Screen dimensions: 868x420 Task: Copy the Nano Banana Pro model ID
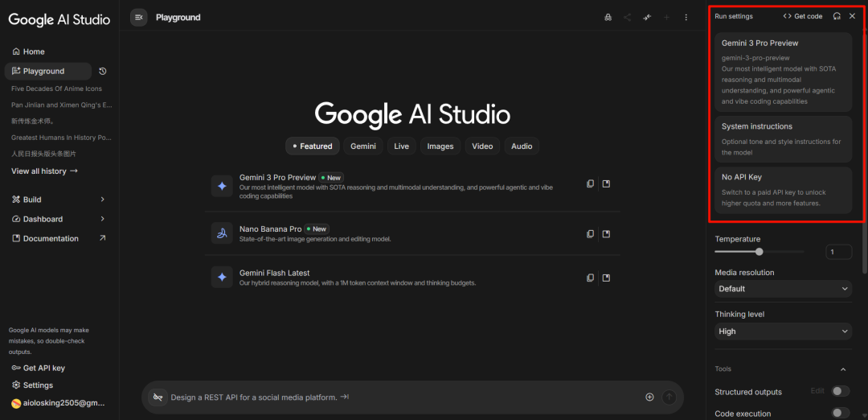(590, 233)
